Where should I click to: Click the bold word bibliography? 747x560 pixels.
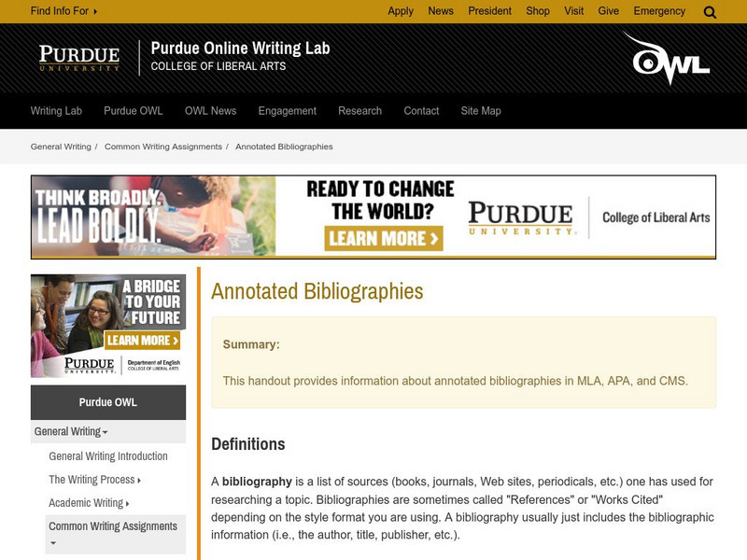click(x=257, y=482)
